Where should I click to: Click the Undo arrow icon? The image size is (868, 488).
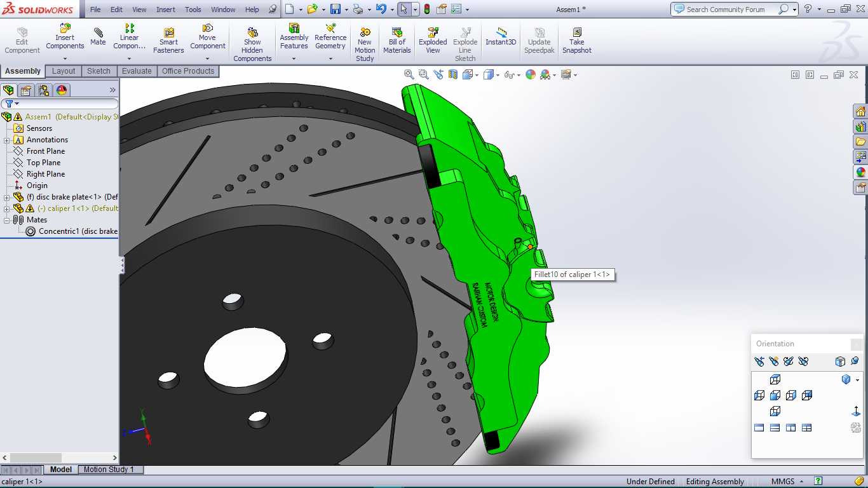[381, 9]
